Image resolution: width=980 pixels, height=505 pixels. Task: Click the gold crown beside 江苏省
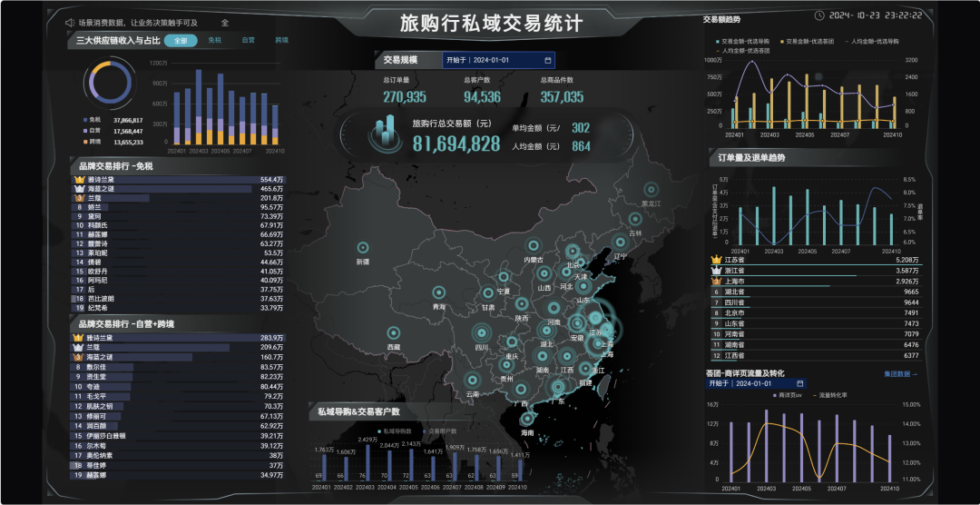tap(716, 260)
